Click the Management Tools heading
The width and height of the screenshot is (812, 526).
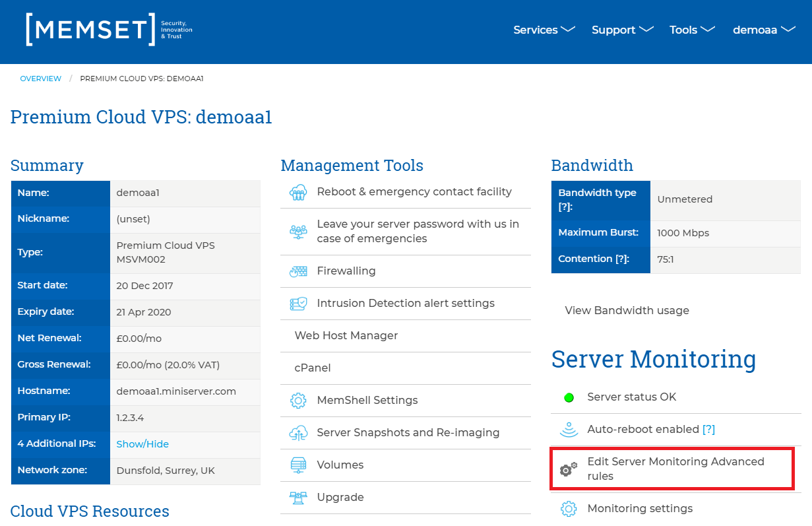coord(352,166)
